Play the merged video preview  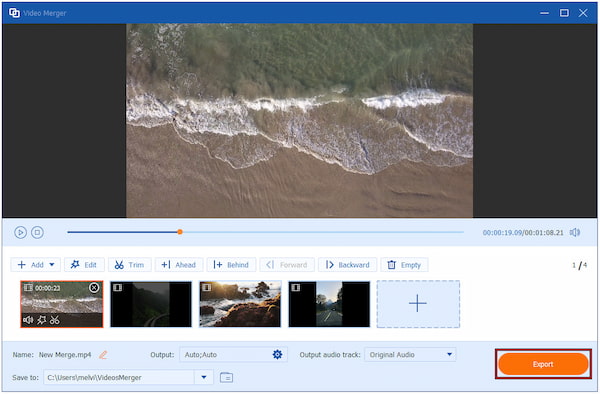[x=20, y=232]
